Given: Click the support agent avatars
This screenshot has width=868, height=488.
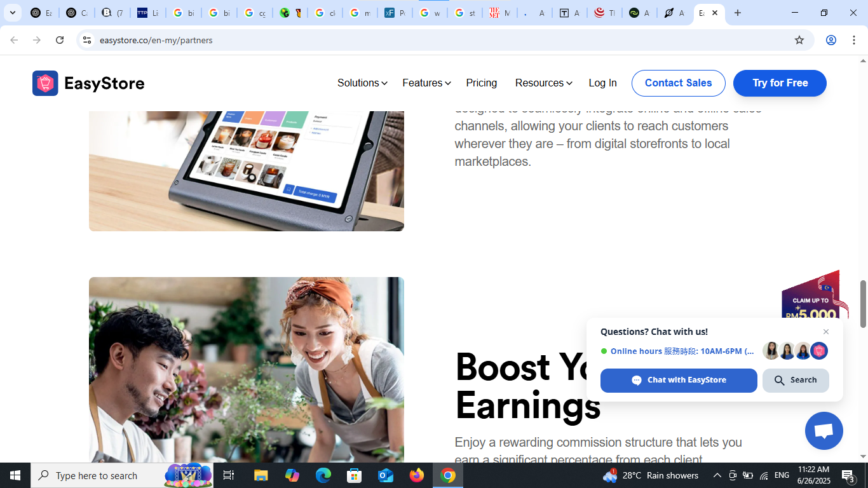Looking at the screenshot, I should [x=796, y=351].
